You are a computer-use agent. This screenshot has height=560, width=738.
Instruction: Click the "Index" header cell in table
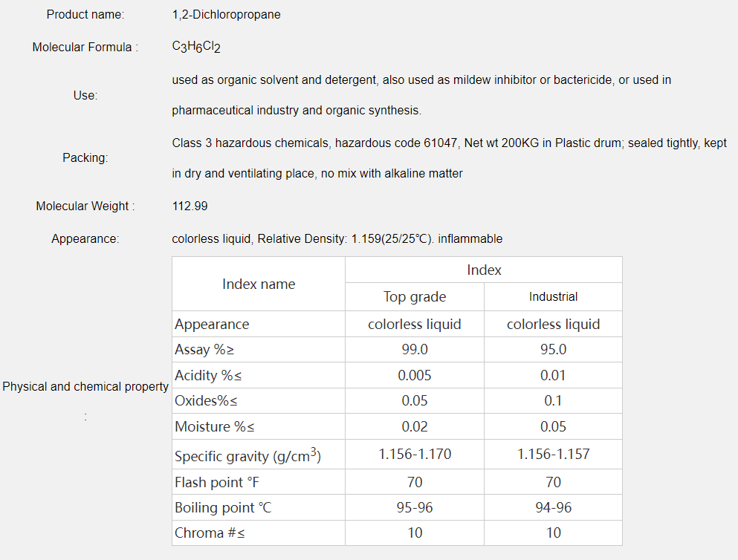click(484, 270)
